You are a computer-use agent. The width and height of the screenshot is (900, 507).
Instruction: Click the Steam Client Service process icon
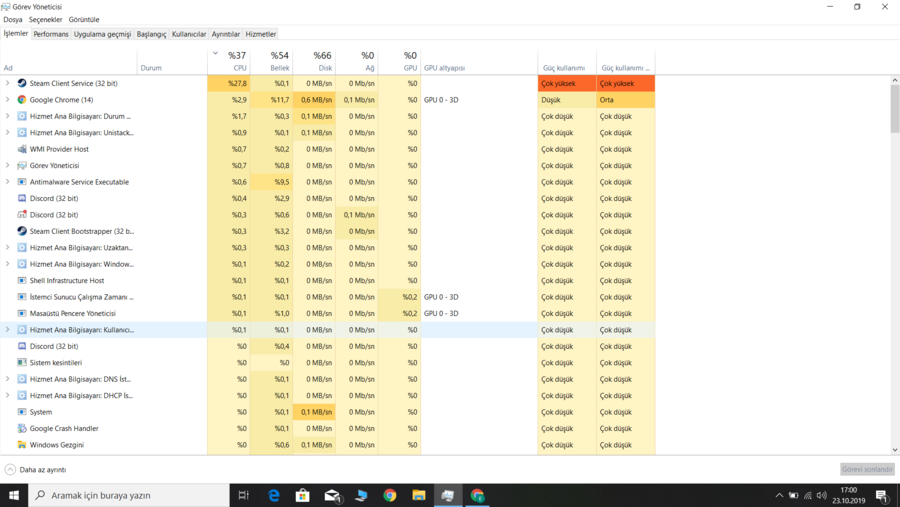click(x=22, y=83)
